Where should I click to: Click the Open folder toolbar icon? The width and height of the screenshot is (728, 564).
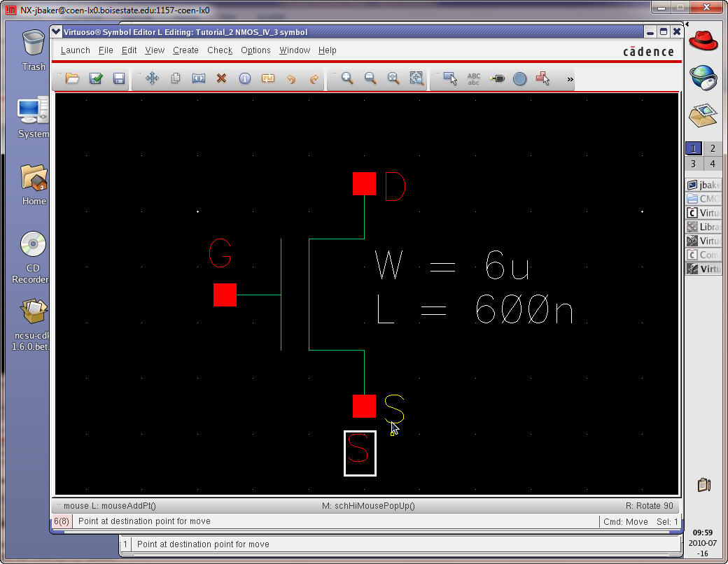72,78
